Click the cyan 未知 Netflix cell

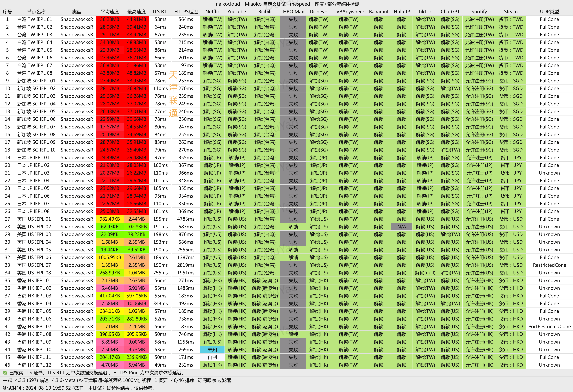click(212, 350)
